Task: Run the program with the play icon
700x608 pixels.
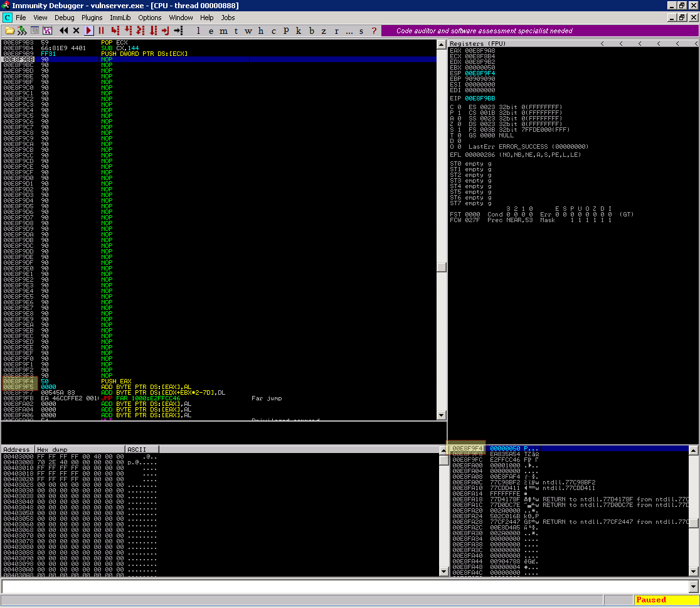Action: [x=89, y=31]
